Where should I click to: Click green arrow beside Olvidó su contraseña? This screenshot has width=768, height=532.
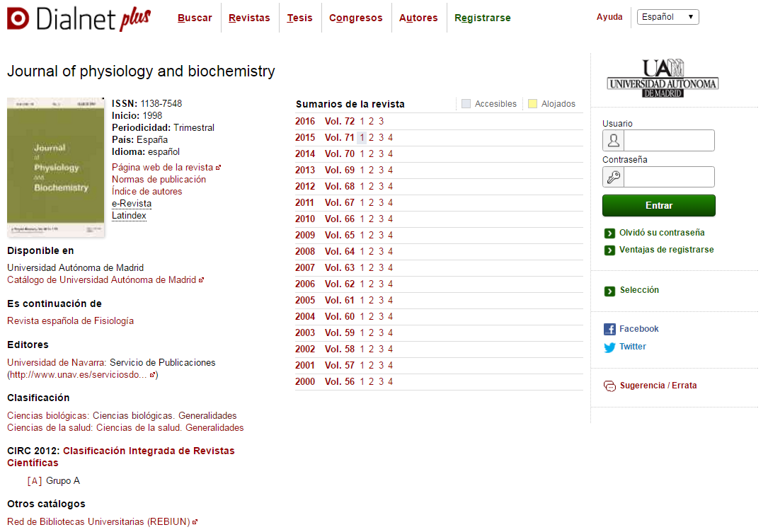click(x=610, y=232)
